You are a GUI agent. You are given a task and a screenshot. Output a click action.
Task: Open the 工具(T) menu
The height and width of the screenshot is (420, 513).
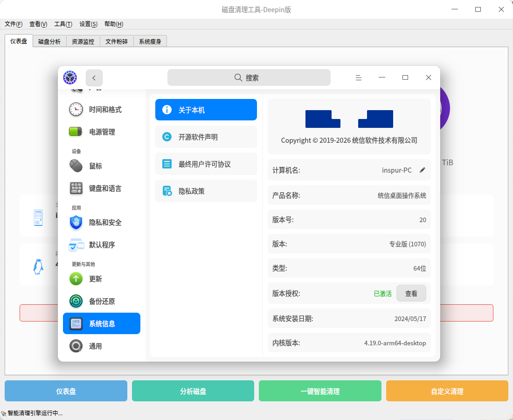[x=63, y=24]
